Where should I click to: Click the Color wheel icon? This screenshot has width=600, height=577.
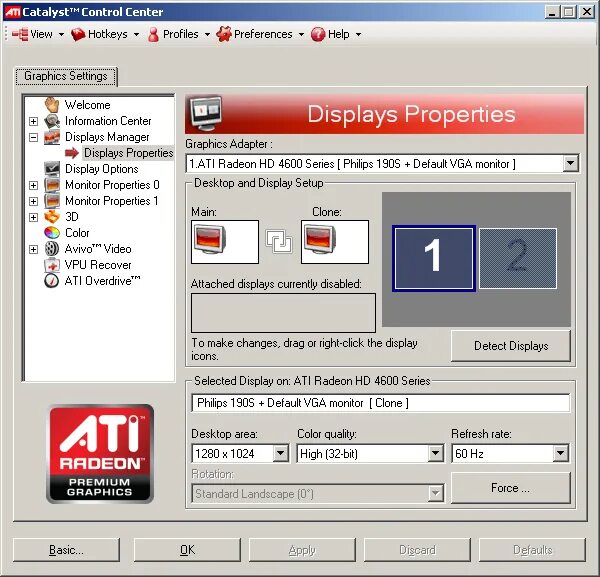52,233
